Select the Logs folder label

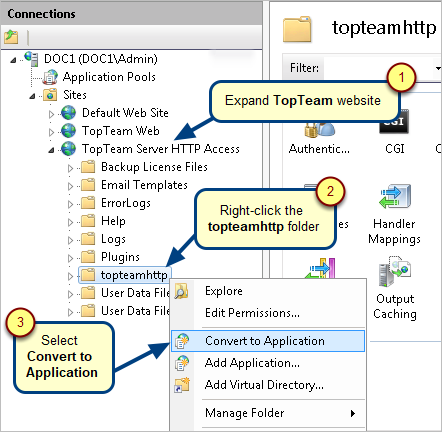(113, 239)
